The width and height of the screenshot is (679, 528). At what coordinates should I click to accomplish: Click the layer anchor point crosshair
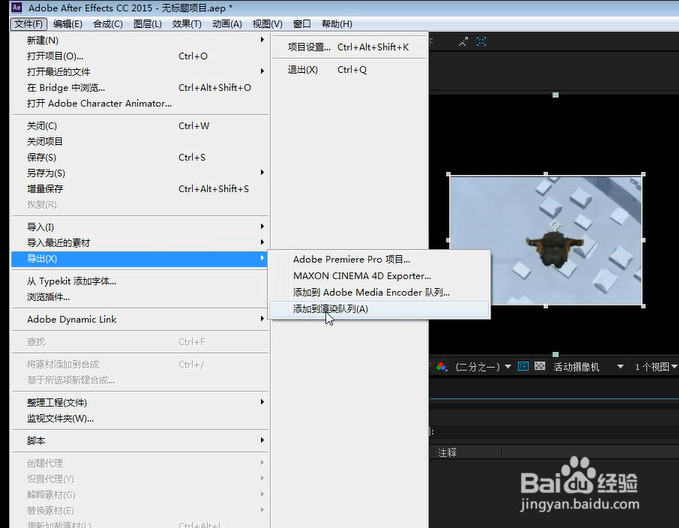555,224
